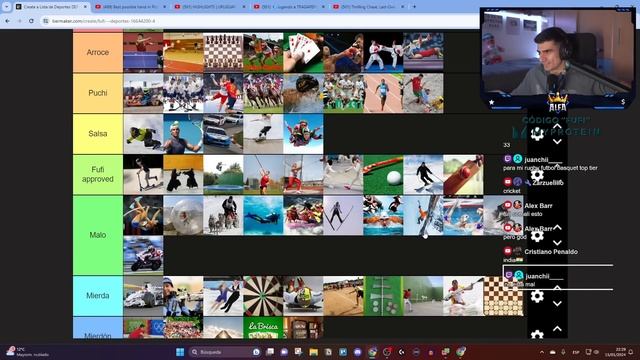Go back with the browser back arrow
Viewport: 640px width, 360px height.
(x=8, y=21)
